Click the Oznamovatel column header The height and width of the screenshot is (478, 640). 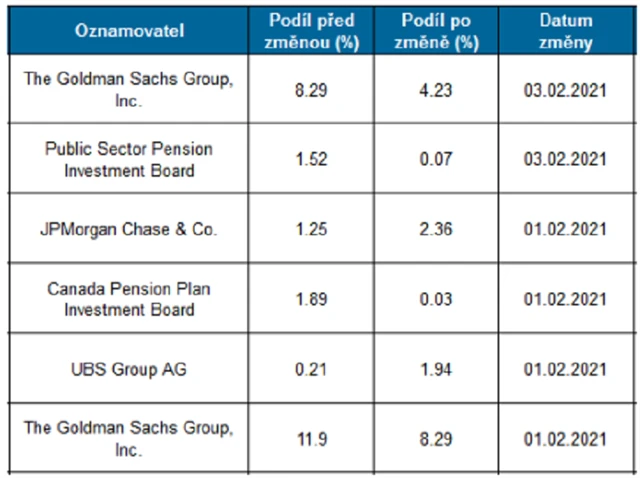[x=130, y=30]
